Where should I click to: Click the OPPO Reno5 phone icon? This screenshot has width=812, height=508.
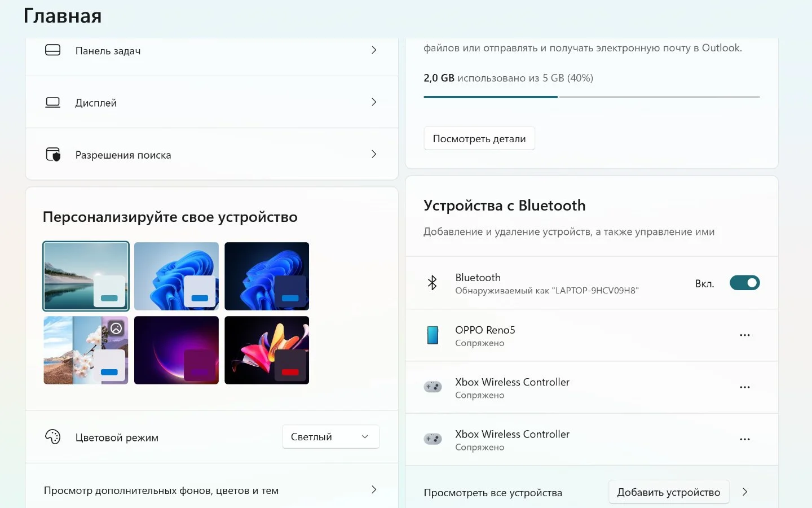coord(433,335)
